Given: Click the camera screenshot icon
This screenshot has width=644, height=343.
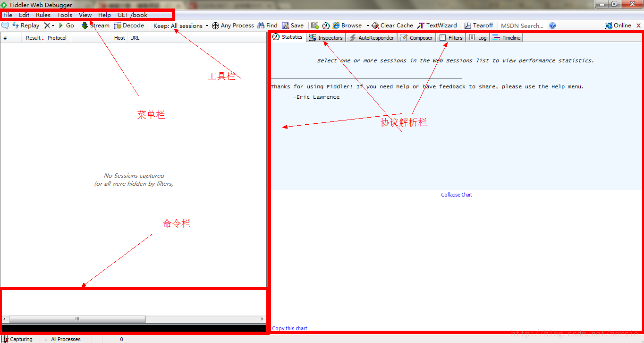Looking at the screenshot, I should [315, 26].
